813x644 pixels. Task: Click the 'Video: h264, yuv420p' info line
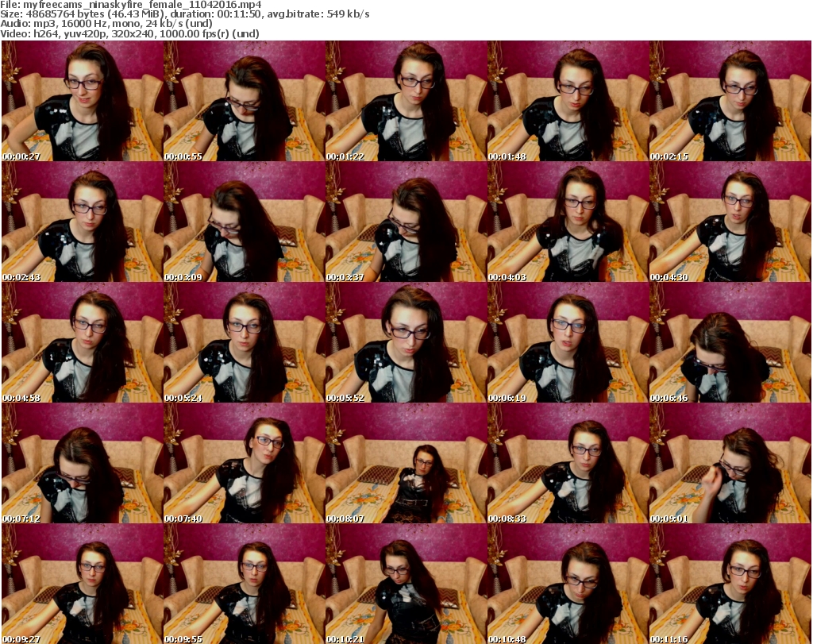[x=129, y=33]
